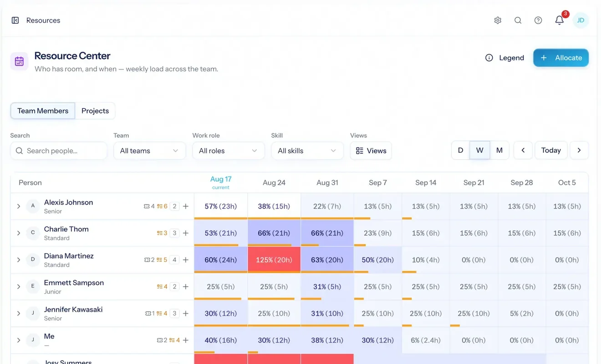
Task: Go to previous period with left arrow
Action: (523, 151)
